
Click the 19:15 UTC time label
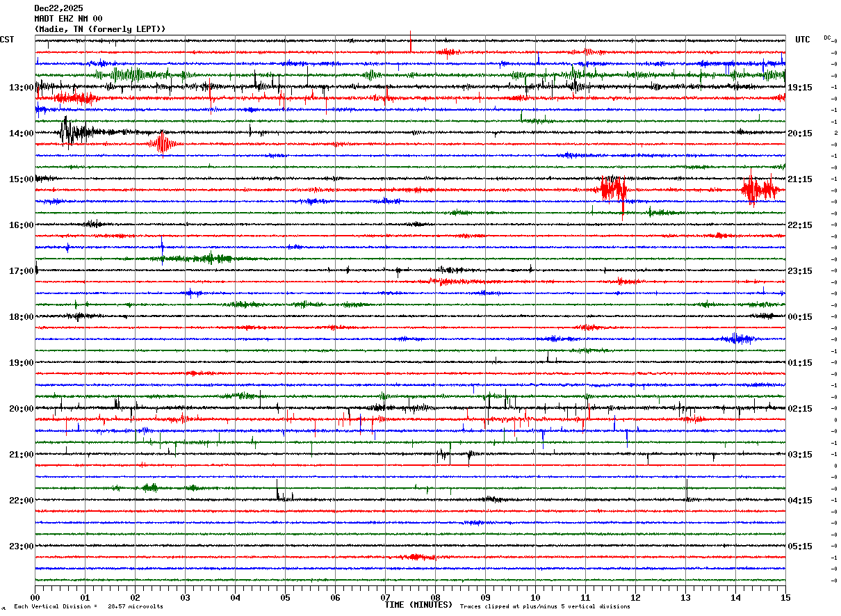click(x=800, y=88)
